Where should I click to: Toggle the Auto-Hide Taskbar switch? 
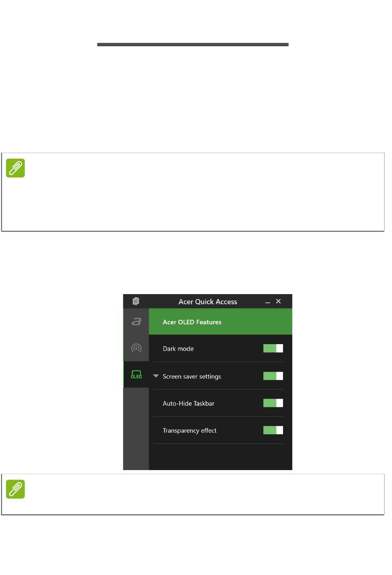tap(273, 403)
